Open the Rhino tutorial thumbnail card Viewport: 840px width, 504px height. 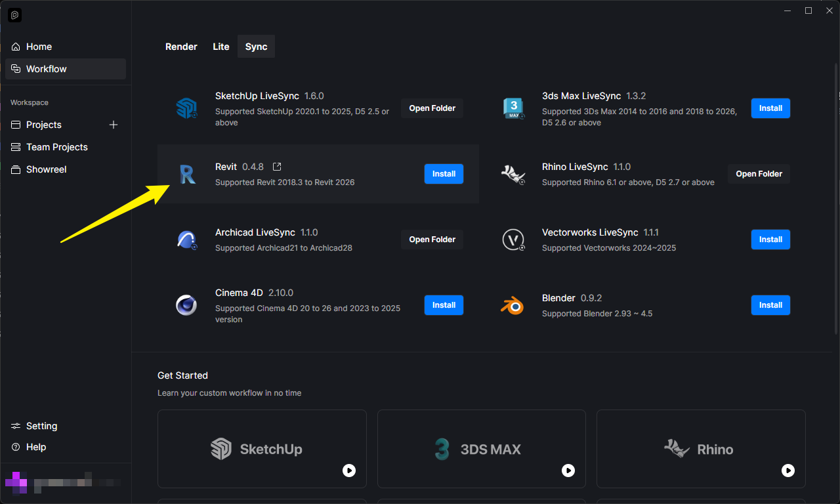click(701, 449)
